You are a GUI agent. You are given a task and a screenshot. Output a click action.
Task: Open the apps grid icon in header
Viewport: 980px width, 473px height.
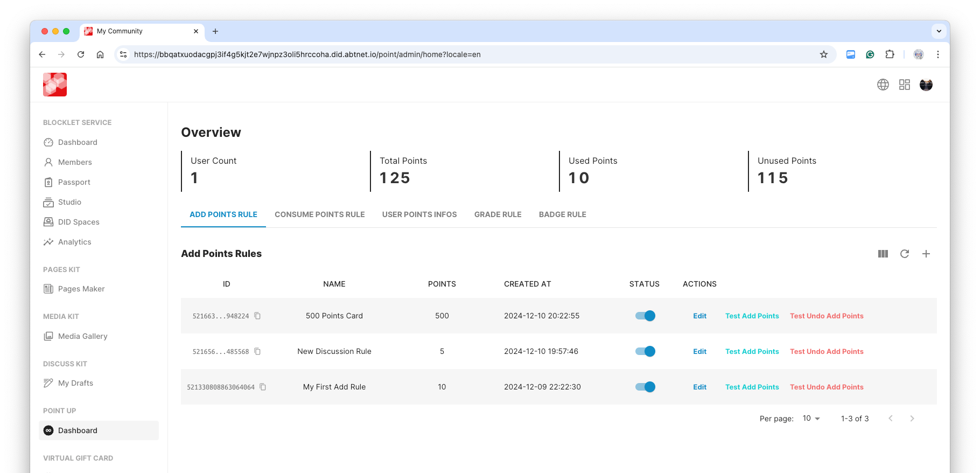(x=905, y=85)
